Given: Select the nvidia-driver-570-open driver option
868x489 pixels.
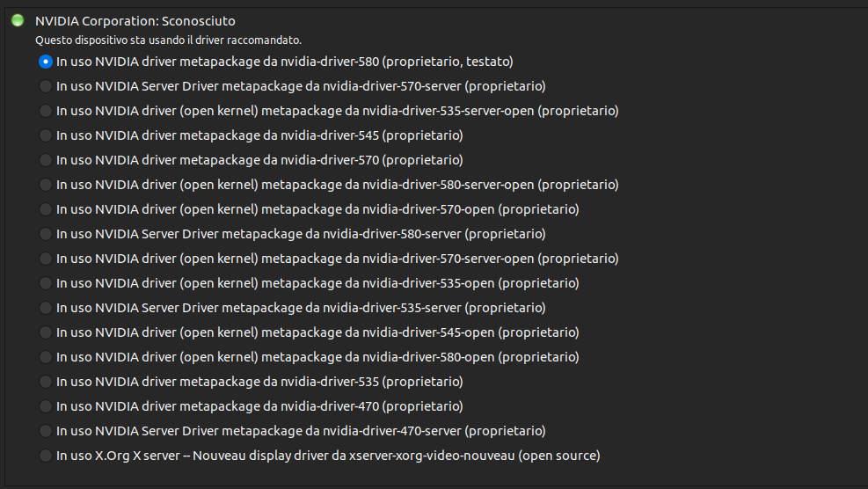Looking at the screenshot, I should 46,209.
